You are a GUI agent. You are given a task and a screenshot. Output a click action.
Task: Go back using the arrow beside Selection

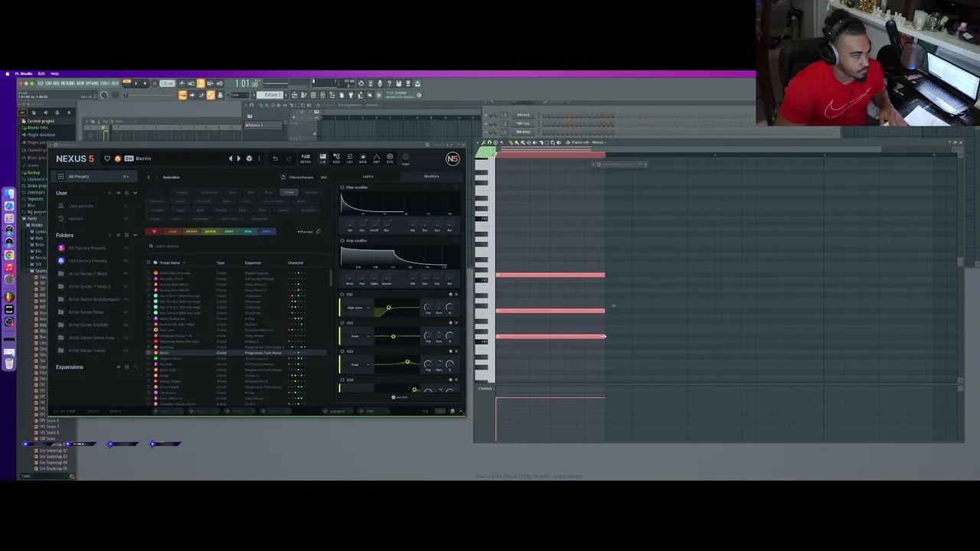(x=149, y=177)
